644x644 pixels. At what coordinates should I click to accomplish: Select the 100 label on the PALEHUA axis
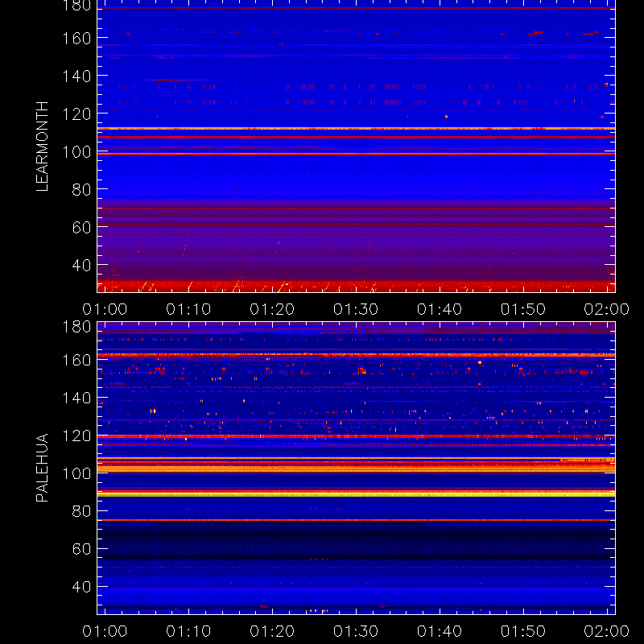pos(76,473)
